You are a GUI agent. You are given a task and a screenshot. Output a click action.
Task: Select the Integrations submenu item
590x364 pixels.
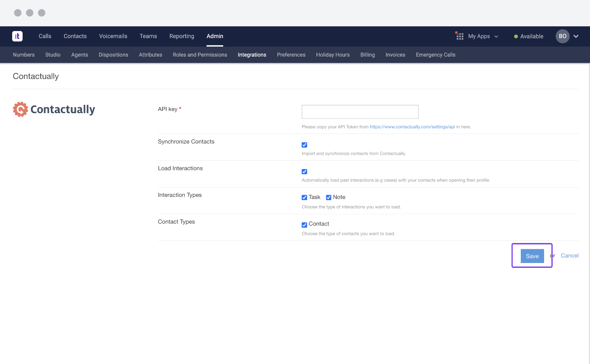(252, 55)
